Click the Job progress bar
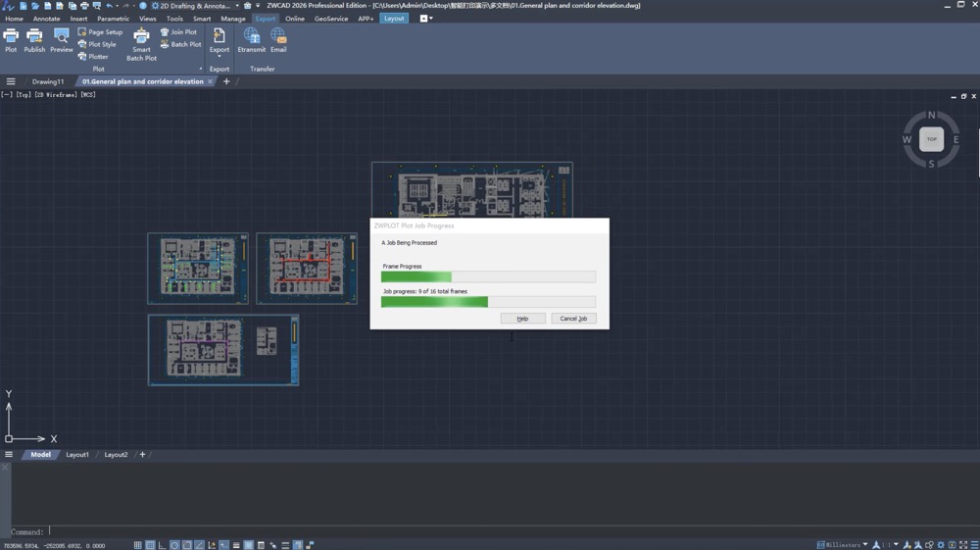The image size is (980, 550). click(x=488, y=302)
